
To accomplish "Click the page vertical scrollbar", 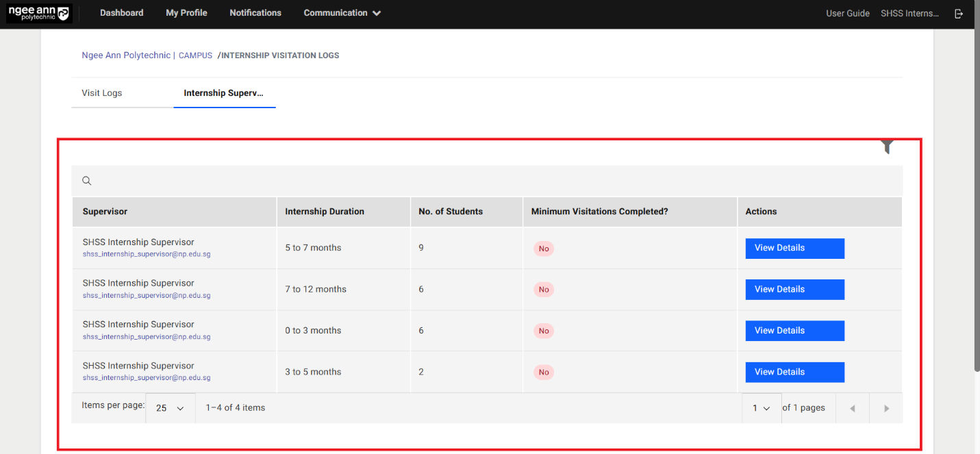I will 977,205.
